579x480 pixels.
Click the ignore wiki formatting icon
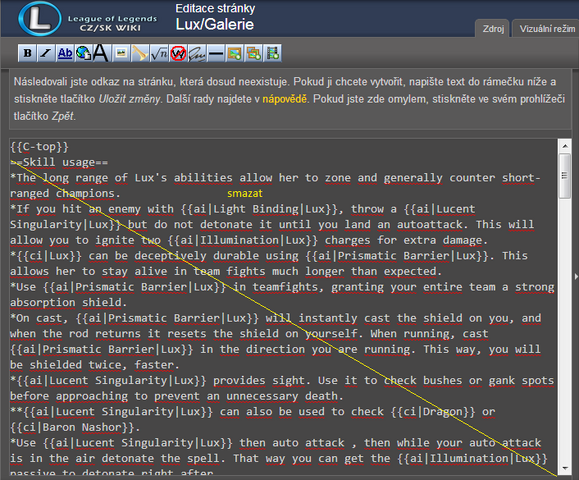[x=178, y=53]
